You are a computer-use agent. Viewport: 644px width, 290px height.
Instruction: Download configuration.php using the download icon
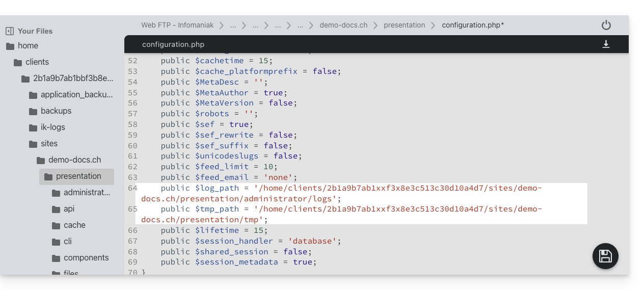tap(606, 44)
